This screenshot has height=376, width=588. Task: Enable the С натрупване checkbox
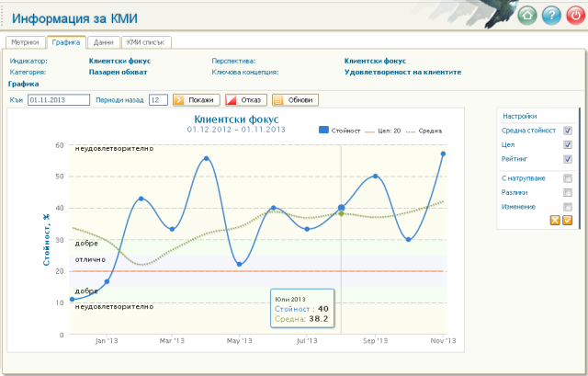pos(568,178)
